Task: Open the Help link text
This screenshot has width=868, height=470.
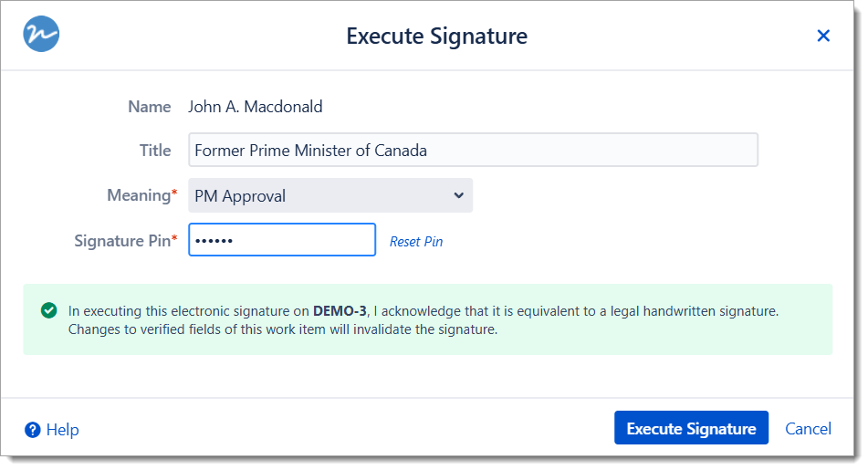Action: [62, 430]
